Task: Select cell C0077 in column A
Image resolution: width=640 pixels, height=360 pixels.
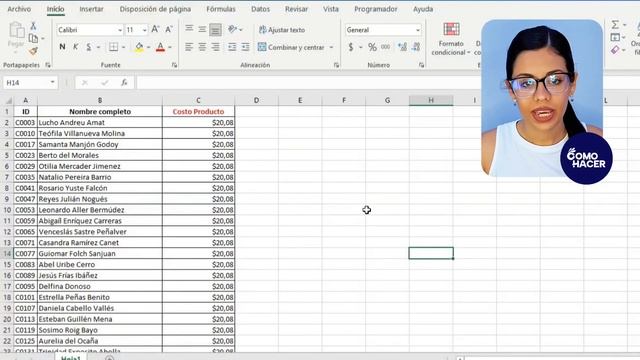Action: click(25, 253)
